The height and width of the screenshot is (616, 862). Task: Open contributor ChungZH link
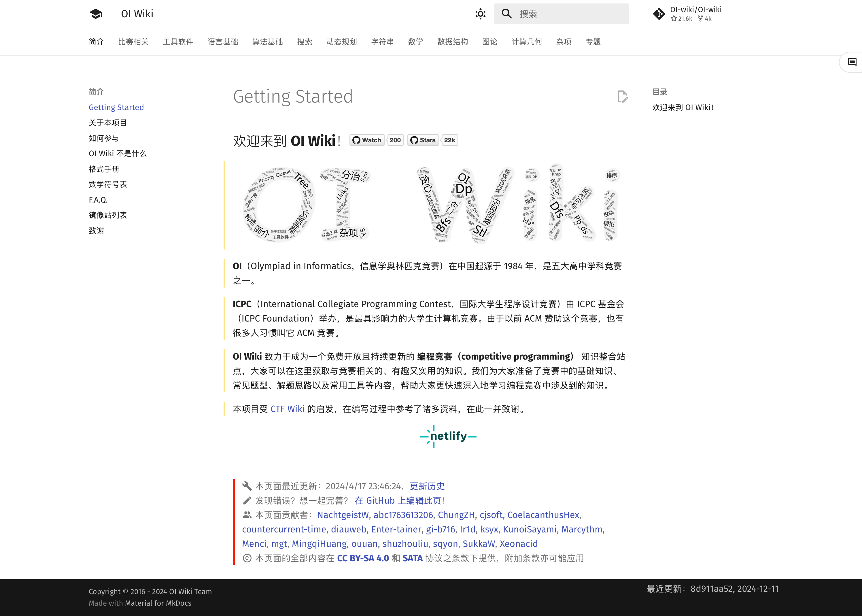tap(456, 515)
